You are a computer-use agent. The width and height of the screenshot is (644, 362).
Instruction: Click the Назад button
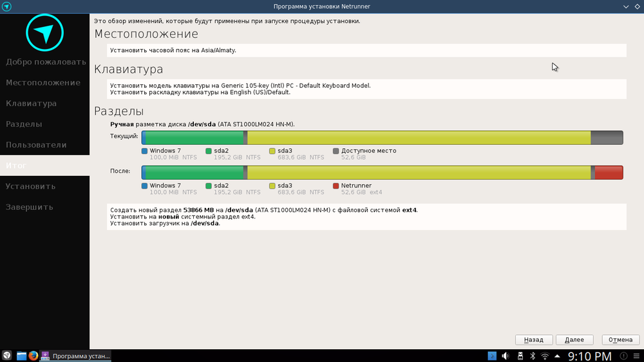tap(533, 340)
